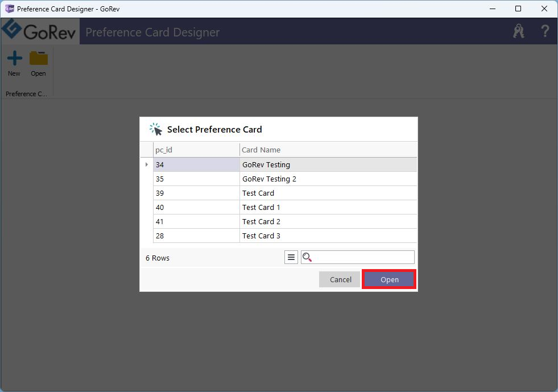558x392 pixels.
Task: Click the pc_id cell 28
Action: (196, 236)
